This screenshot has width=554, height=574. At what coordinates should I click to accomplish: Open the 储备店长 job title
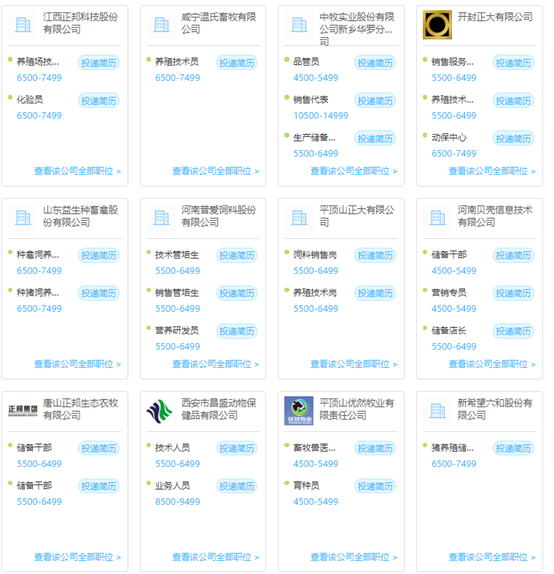coord(449,331)
